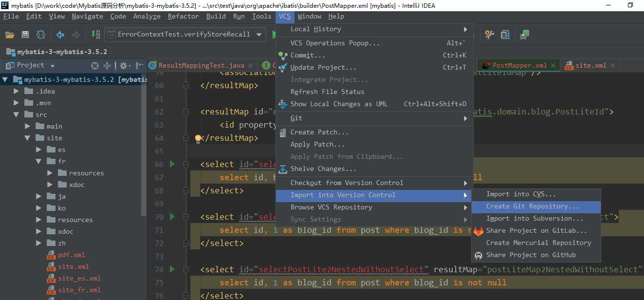Viewport: 644px width, 300px height.
Task: Select Update Project... menu entry
Action: [x=374, y=67]
